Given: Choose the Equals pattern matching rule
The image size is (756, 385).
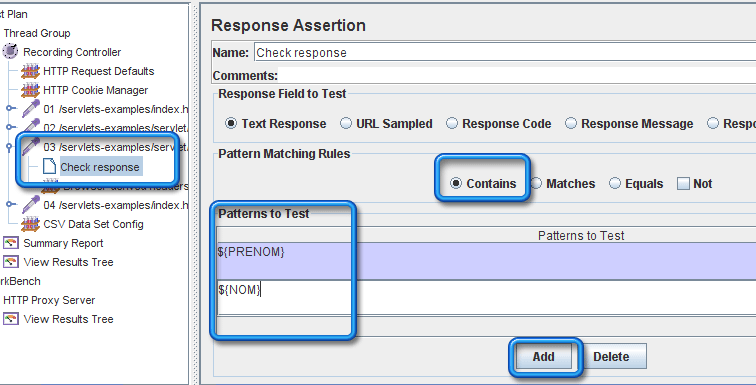Looking at the screenshot, I should click(x=615, y=183).
